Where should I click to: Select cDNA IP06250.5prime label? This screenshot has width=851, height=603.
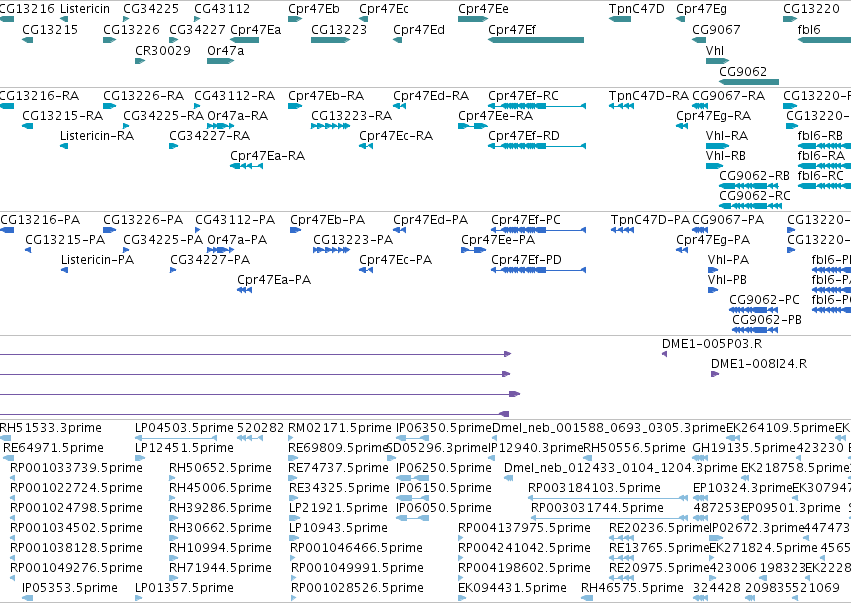[x=444, y=468]
